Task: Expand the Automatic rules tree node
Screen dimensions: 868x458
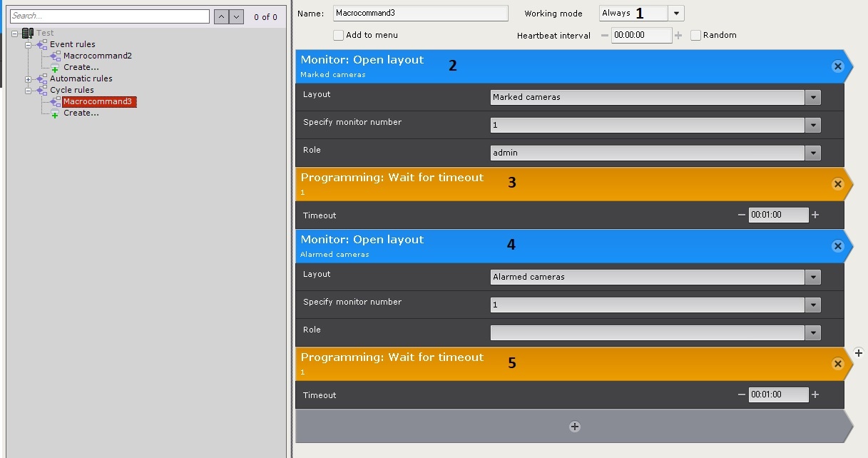Action: [x=29, y=78]
